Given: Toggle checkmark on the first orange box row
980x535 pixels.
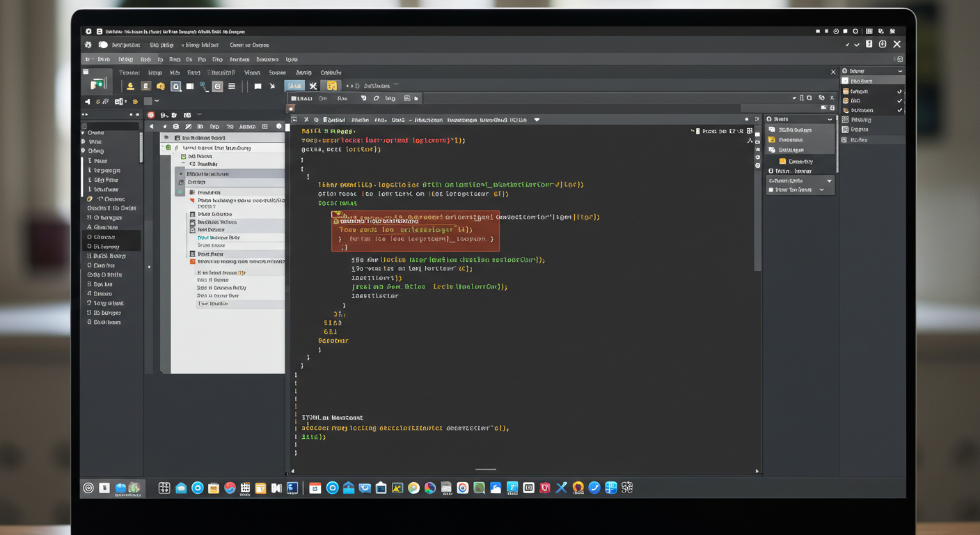Looking at the screenshot, I should tap(899, 91).
